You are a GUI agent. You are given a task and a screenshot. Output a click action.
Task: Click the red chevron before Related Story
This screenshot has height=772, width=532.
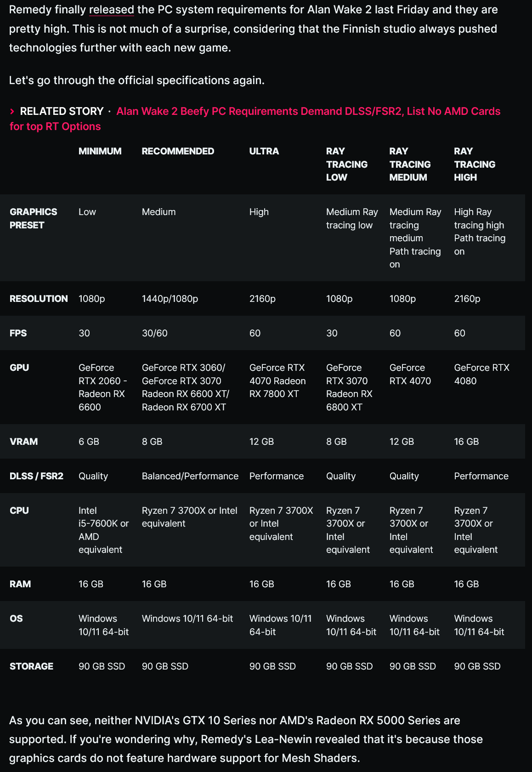(12, 111)
